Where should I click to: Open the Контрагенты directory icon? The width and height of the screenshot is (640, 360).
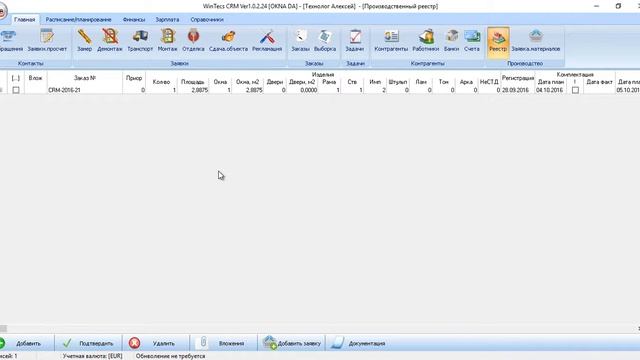click(x=391, y=40)
